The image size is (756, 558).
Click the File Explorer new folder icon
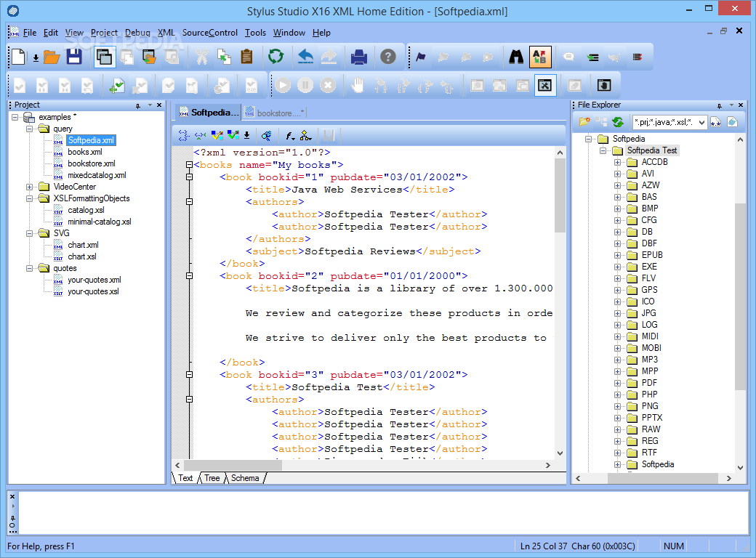click(584, 122)
